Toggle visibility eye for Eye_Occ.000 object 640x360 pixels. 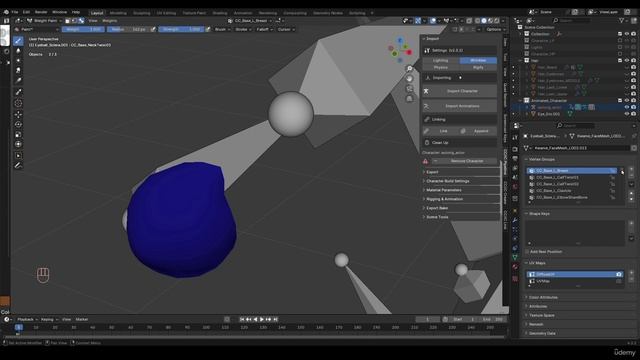tap(627, 114)
